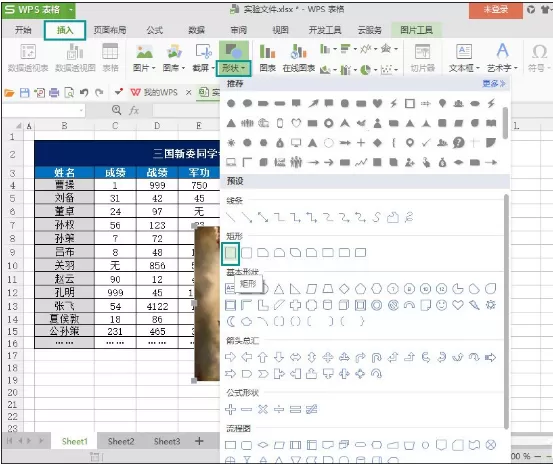The width and height of the screenshot is (553, 464).
Task: Click the 表格 table icon
Action: [x=110, y=58]
